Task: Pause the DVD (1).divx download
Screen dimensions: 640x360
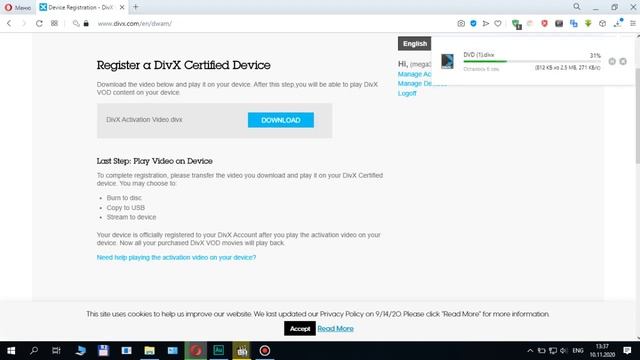Action: (x=612, y=61)
